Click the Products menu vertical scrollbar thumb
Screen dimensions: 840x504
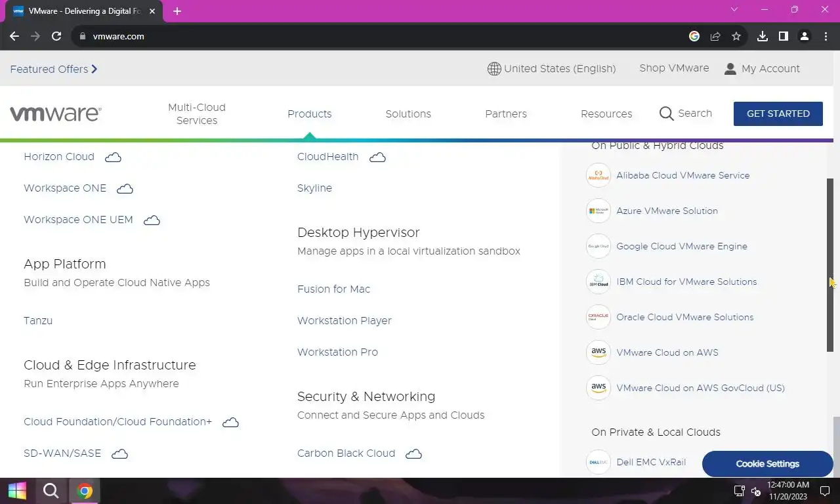(x=830, y=265)
